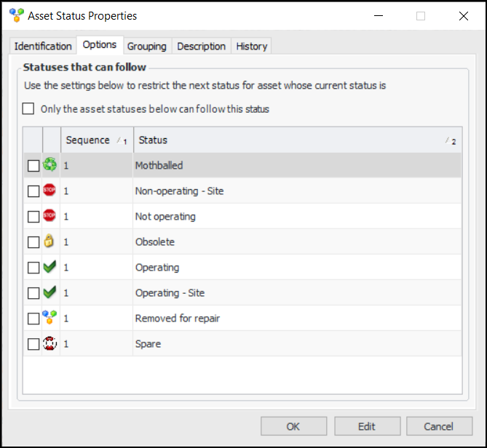Image resolution: width=487 pixels, height=448 pixels.
Task: Click the stop sign icon beside Not operating
Action: (50, 216)
